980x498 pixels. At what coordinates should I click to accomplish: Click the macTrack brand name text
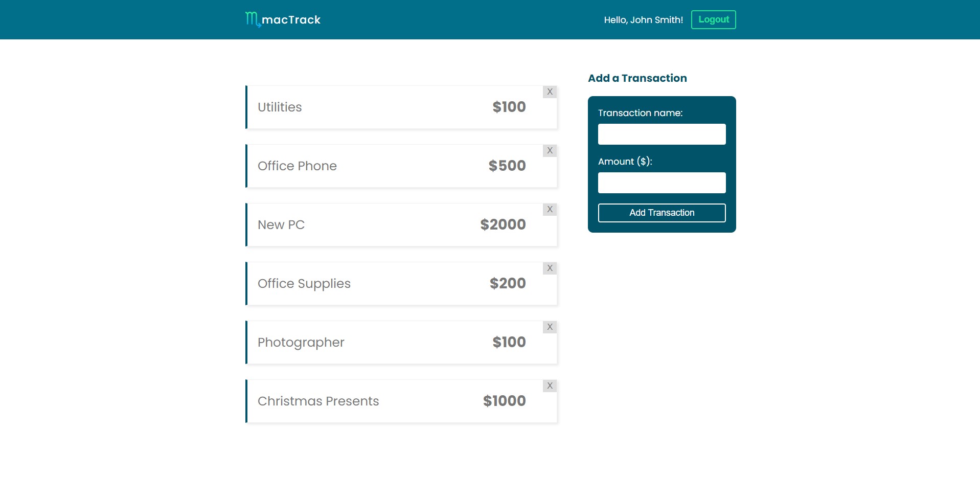click(291, 20)
